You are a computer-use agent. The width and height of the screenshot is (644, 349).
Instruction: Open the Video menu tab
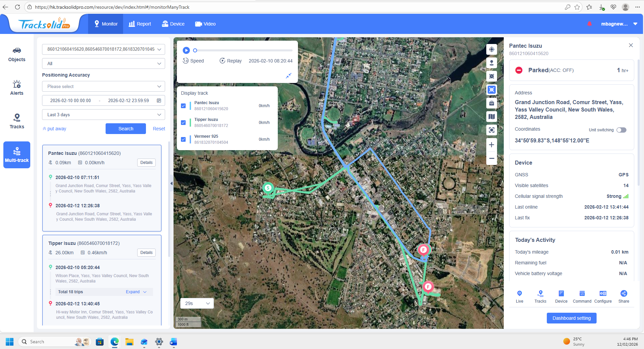(x=205, y=24)
